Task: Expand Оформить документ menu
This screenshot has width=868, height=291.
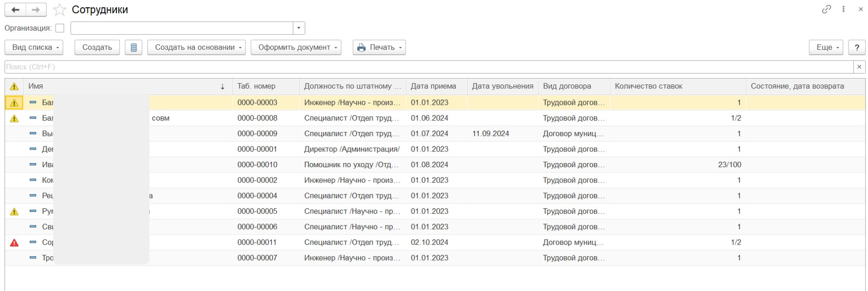Action: (296, 47)
